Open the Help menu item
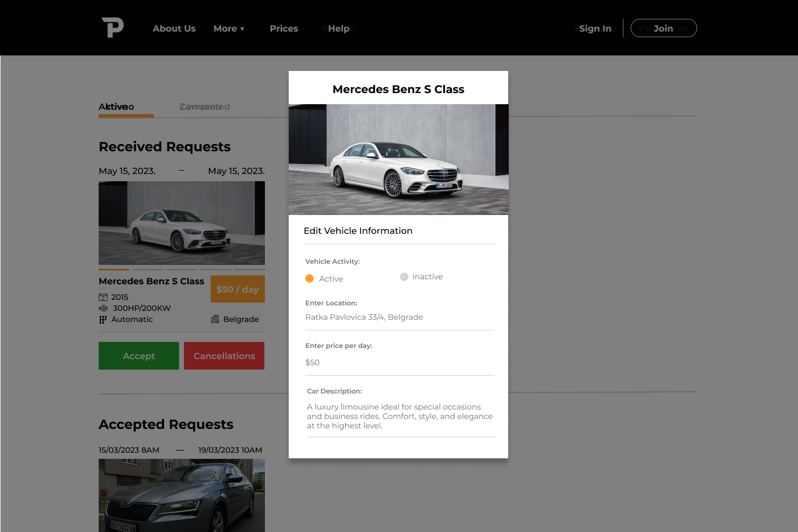Screen dimensions: 798x532 pyautogui.click(x=339, y=28)
